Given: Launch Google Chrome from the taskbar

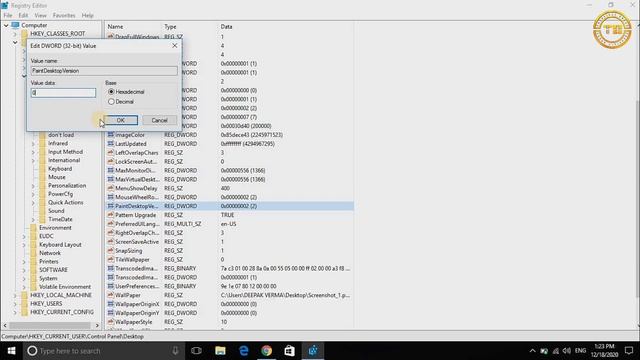Looking at the screenshot, I should click(x=267, y=351).
